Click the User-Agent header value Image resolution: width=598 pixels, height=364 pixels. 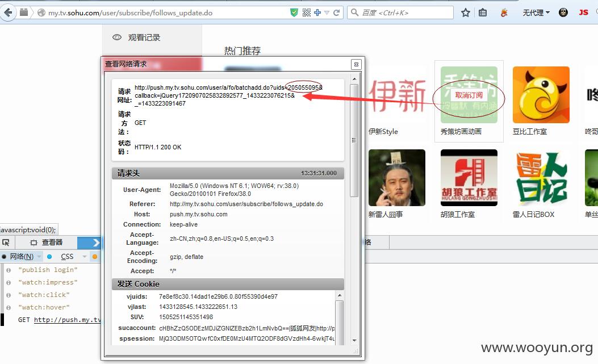point(234,190)
